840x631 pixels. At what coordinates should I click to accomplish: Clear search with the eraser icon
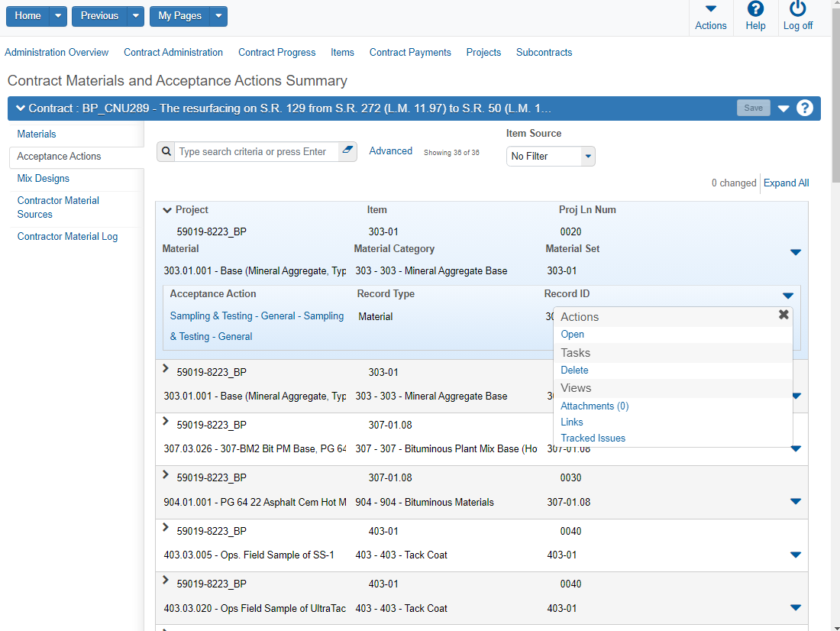coord(347,150)
